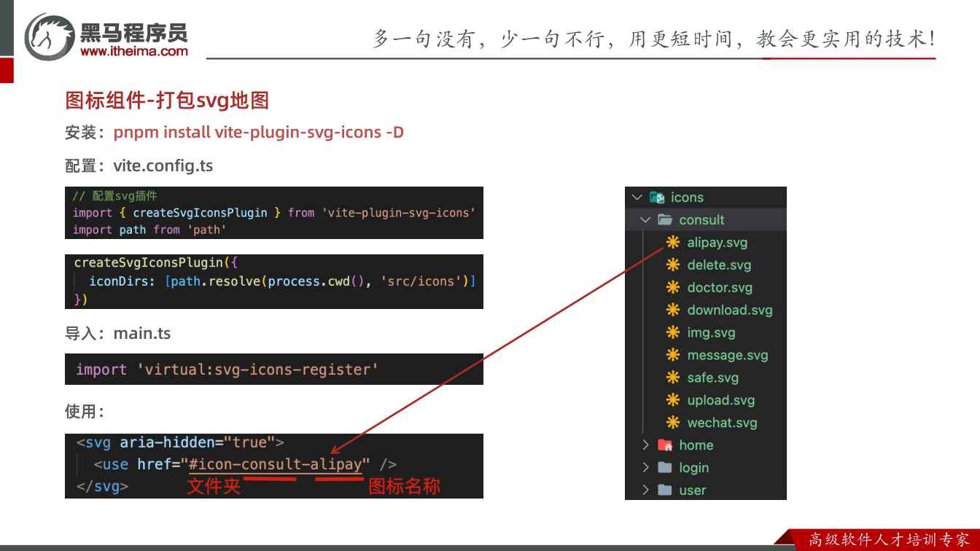Click the 'home' folder name
980x551 pixels.
[x=696, y=445]
